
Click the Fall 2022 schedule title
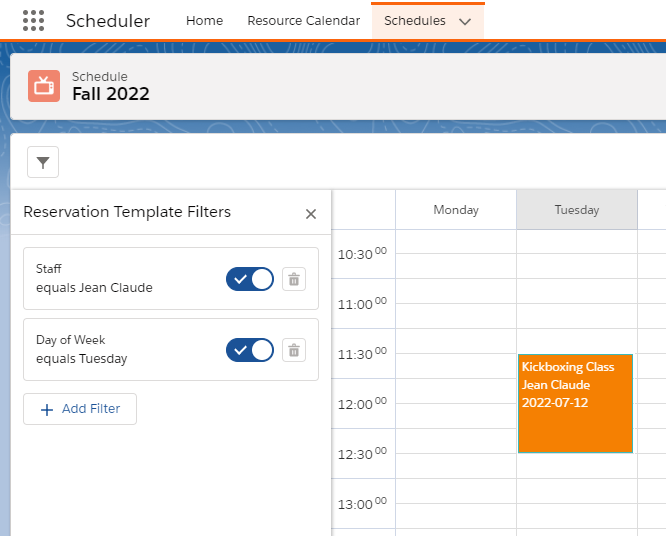(x=111, y=94)
